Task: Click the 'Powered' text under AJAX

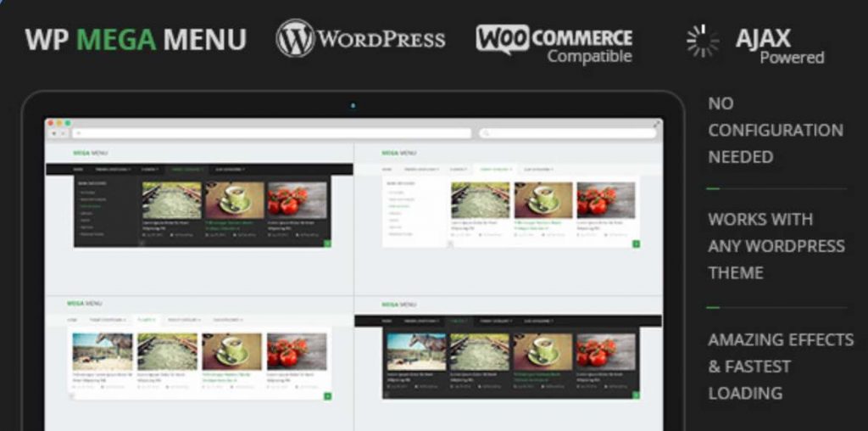Action: 792,57
